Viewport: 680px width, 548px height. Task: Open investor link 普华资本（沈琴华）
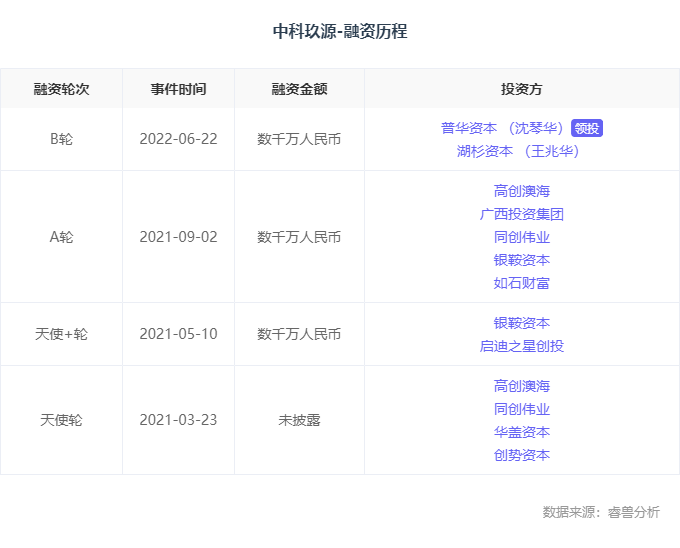coord(502,128)
